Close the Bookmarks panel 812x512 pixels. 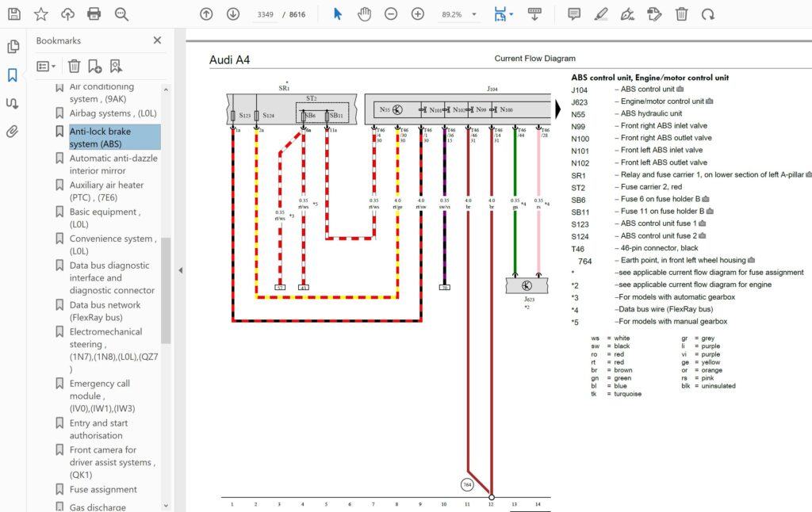(x=157, y=40)
